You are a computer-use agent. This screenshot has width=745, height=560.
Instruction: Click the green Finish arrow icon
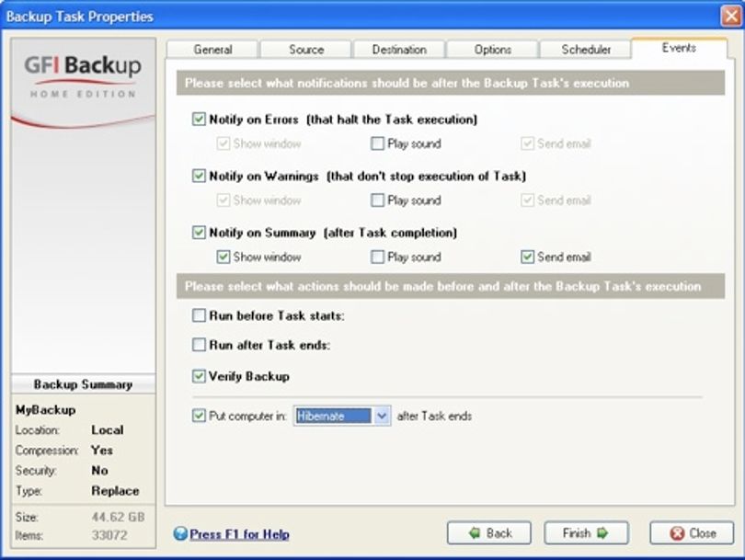click(x=602, y=533)
